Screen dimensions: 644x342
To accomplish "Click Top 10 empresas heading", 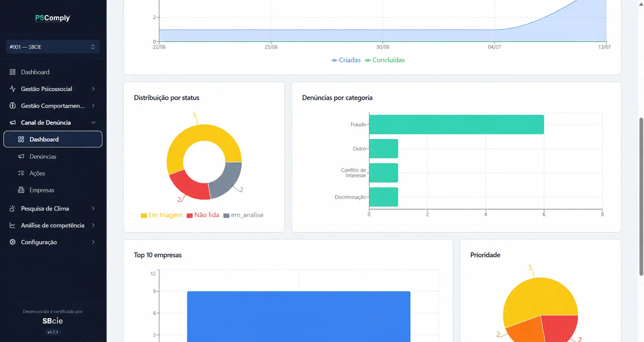I will pyautogui.click(x=158, y=255).
